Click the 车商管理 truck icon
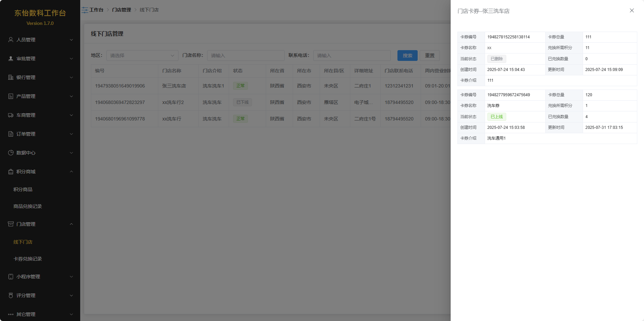The width and height of the screenshot is (644, 321). coord(11,115)
